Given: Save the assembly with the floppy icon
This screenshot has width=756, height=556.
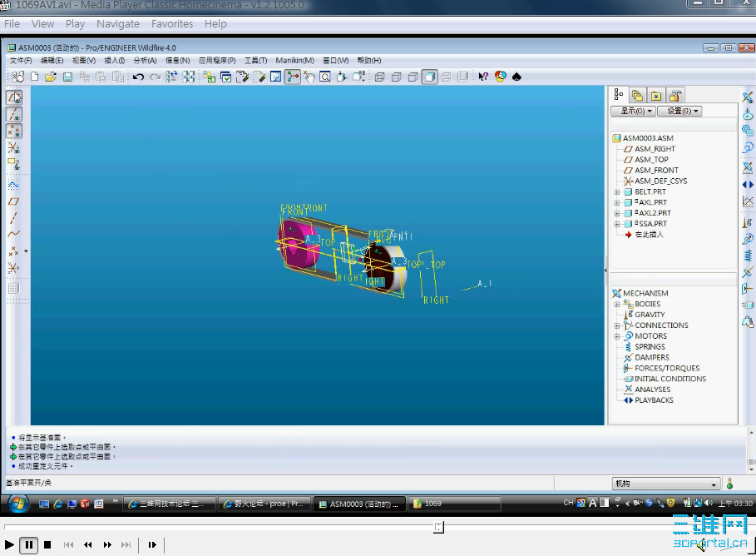Looking at the screenshot, I should 67,77.
